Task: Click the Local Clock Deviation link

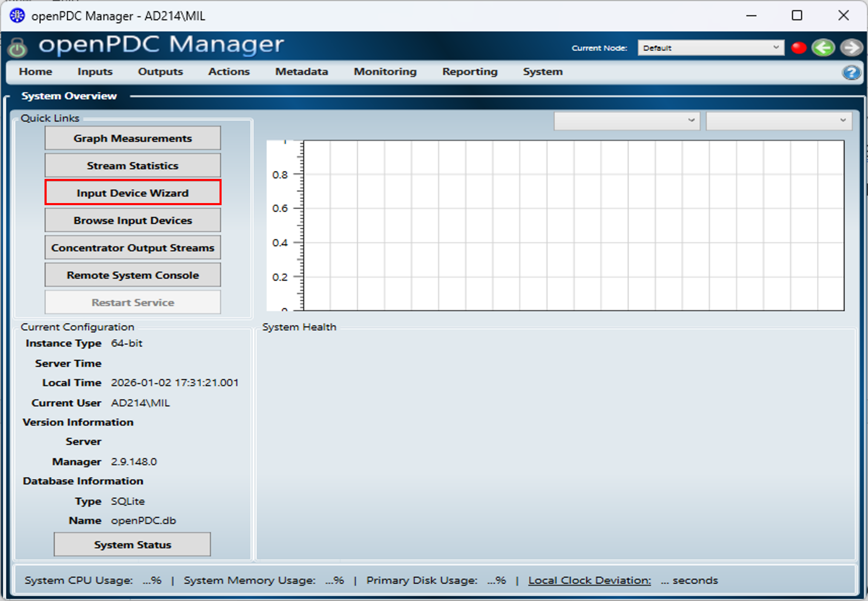Action: coord(589,580)
